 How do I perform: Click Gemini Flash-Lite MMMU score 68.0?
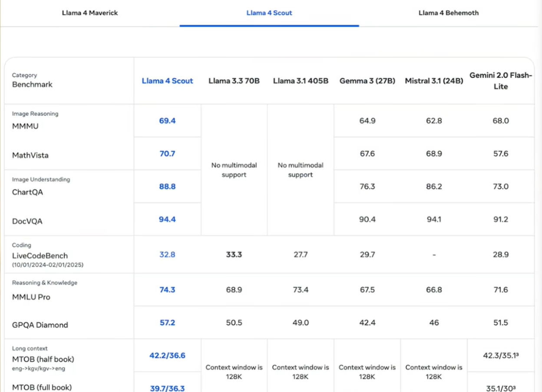(501, 121)
